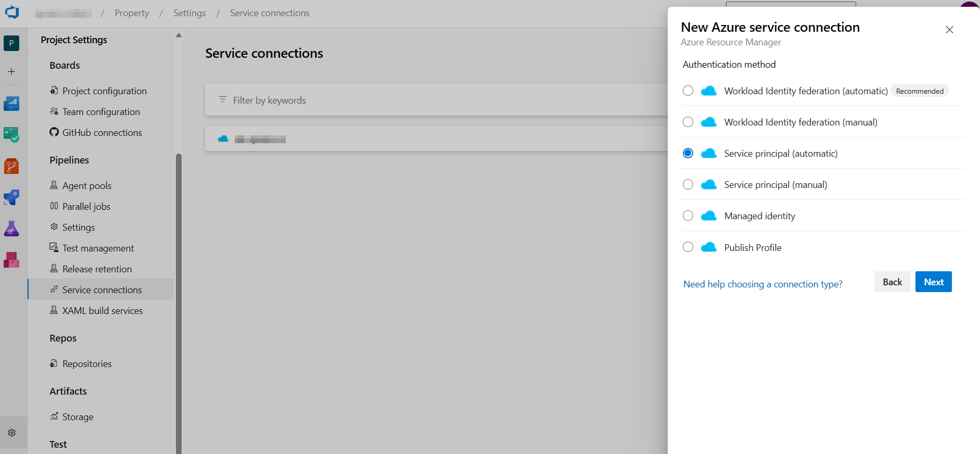Screen dimensions: 980x454
Task: Click the Team configuration icon
Action: 54,111
